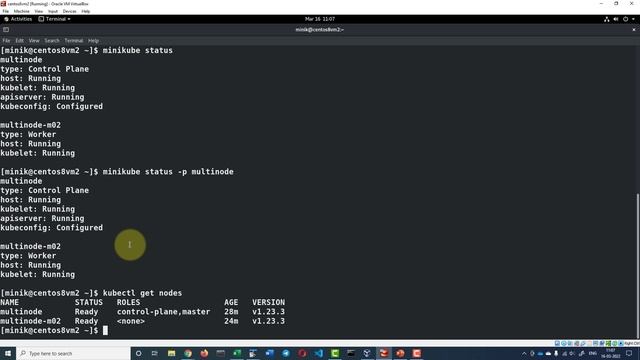Image resolution: width=640 pixels, height=360 pixels.
Task: Click the '28m' age value
Action: 231,311
